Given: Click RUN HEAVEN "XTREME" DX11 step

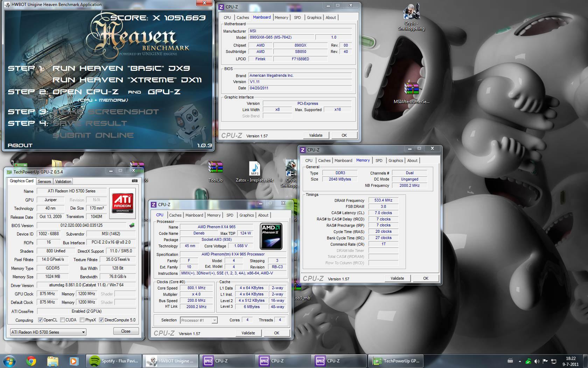Looking at the screenshot, I should pos(127,80).
